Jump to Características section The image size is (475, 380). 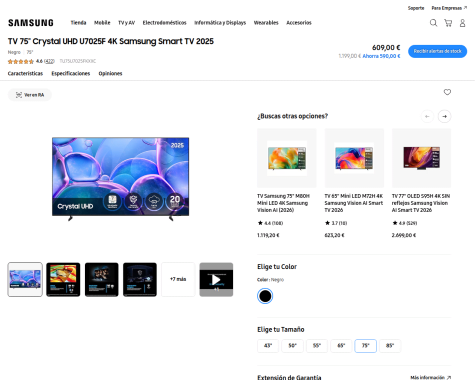coord(25,73)
